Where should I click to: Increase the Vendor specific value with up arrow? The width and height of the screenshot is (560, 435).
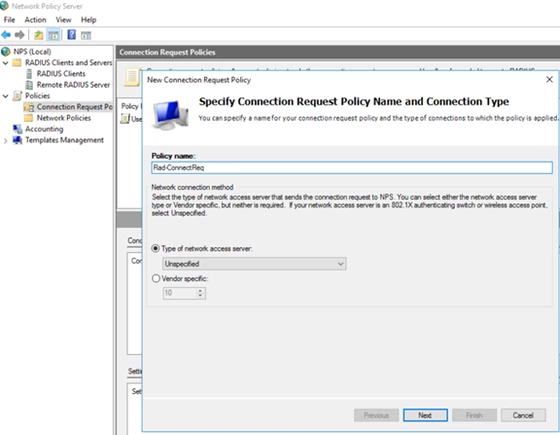(200, 291)
